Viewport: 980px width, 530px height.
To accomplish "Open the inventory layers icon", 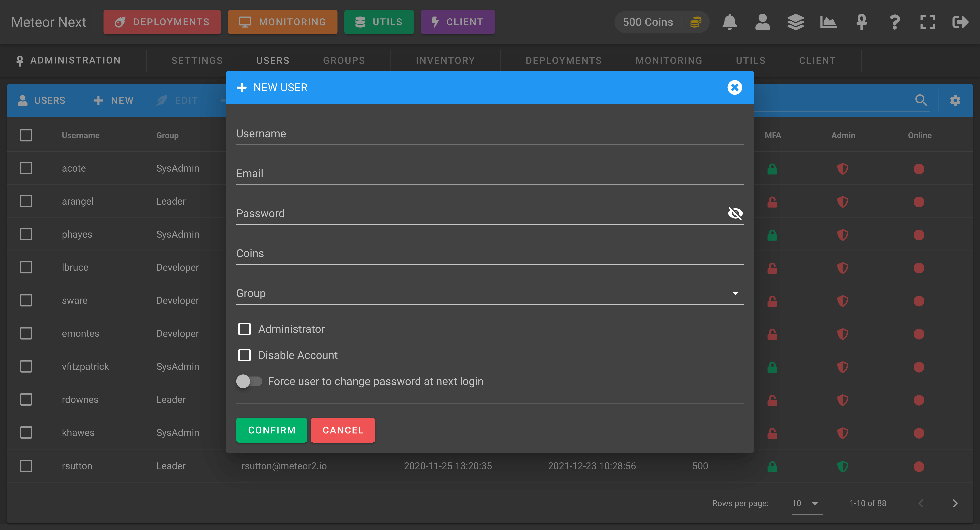I will point(796,22).
